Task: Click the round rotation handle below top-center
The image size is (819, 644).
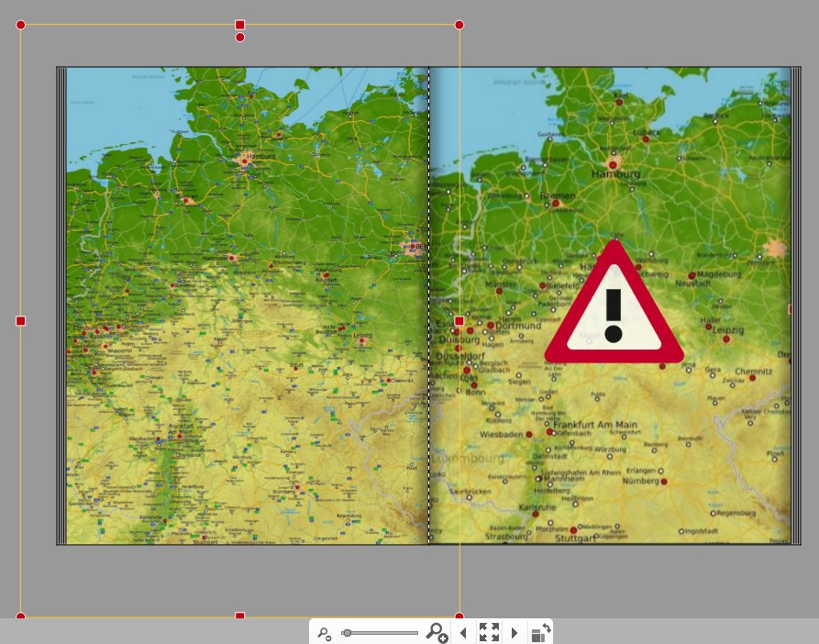Action: 239,37
